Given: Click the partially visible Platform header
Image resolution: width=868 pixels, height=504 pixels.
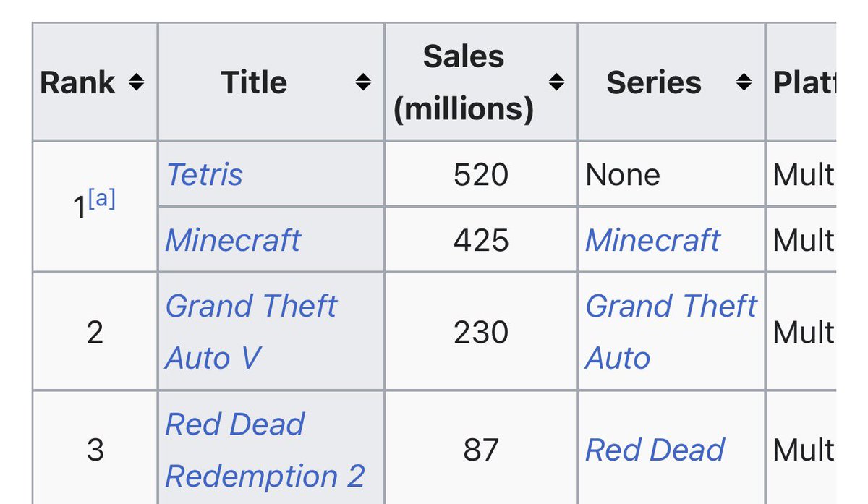Looking at the screenshot, I should tap(804, 82).
